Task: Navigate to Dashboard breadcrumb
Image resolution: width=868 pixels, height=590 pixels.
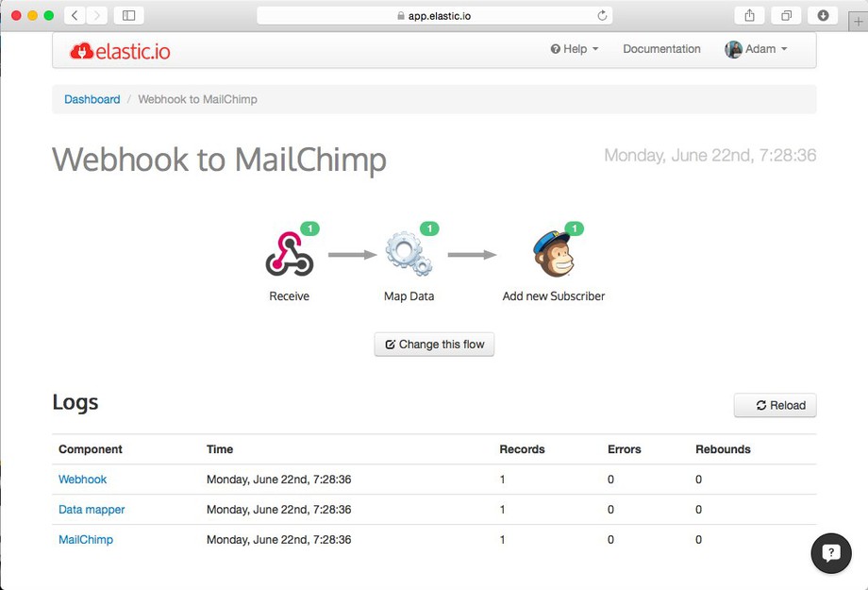Action: click(92, 99)
